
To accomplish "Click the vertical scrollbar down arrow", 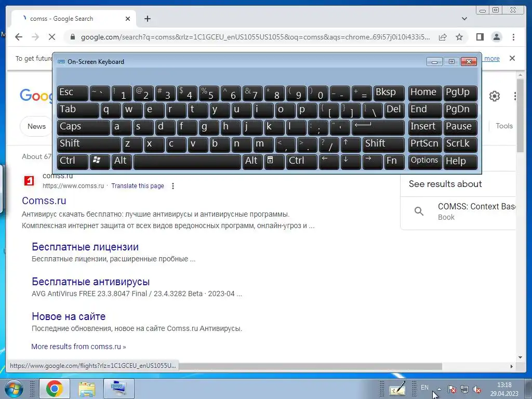I will [x=520, y=357].
